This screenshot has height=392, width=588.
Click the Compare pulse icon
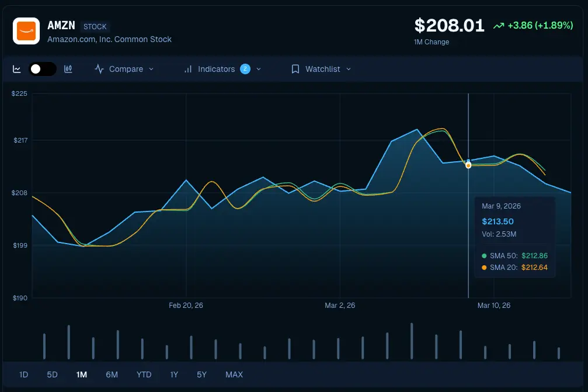coord(99,69)
